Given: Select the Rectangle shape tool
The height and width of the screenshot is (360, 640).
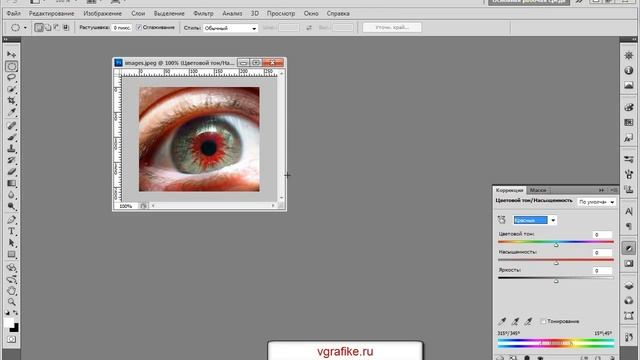Looking at the screenshot, I should tap(11, 254).
